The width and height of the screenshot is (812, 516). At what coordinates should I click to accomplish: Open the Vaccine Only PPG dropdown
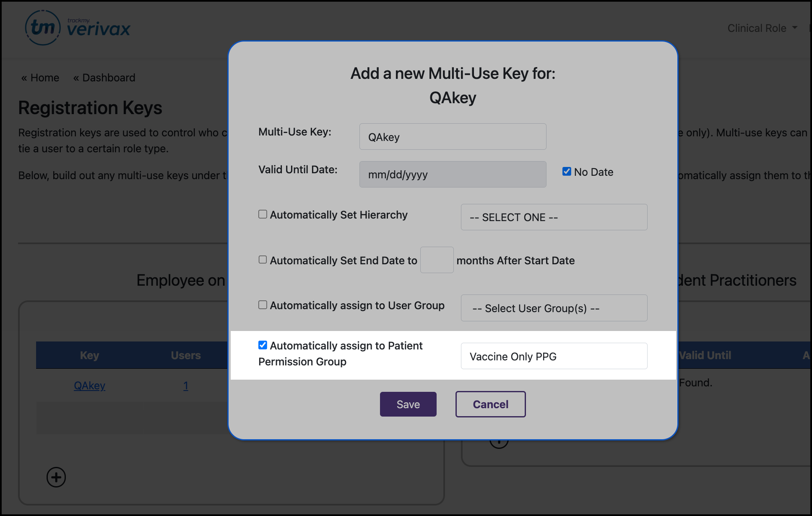[x=554, y=356]
